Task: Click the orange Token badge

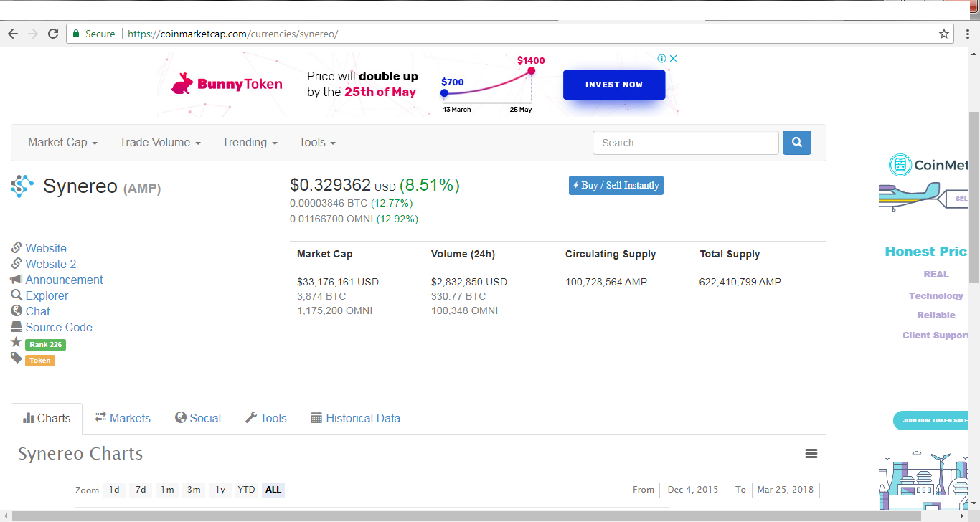Action: pos(40,361)
